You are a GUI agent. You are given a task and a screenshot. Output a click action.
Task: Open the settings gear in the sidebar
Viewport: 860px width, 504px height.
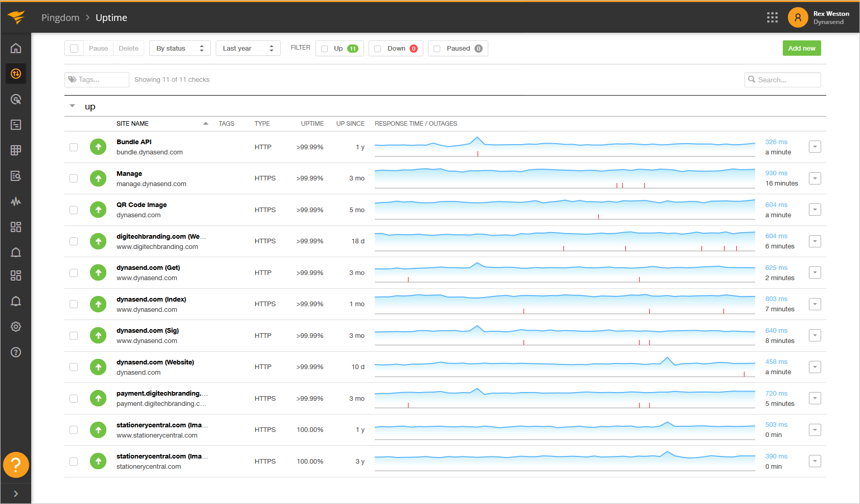[16, 327]
